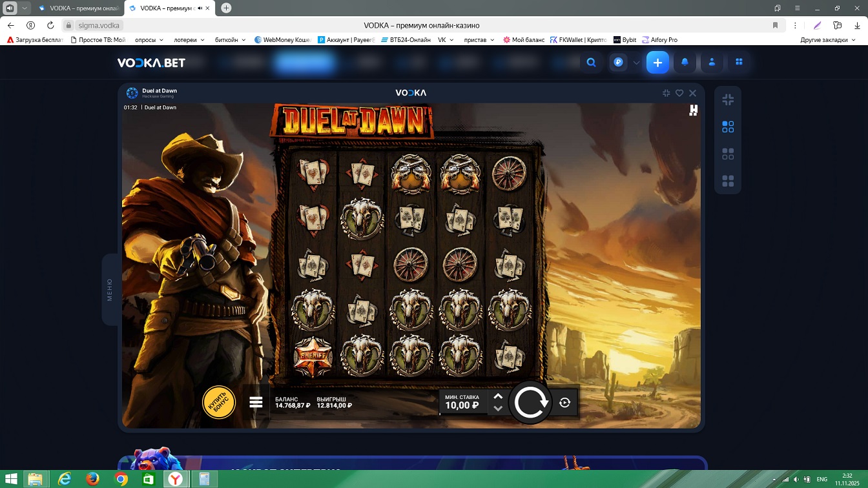Image resolution: width=868 pixels, height=488 pixels.
Task: Open the 'биткойн' bookmarks folder dropdown
Action: 230,40
